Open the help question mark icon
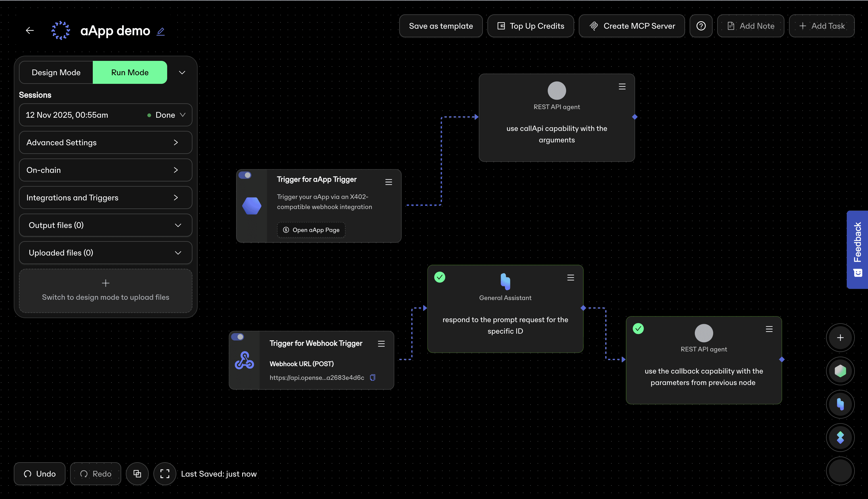868x499 pixels. 701,26
